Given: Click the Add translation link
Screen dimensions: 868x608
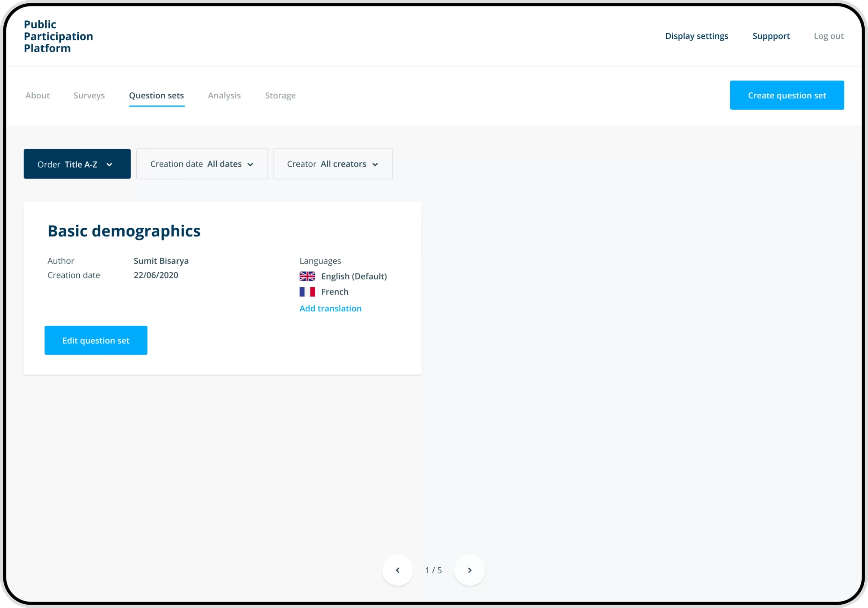Looking at the screenshot, I should point(330,308).
